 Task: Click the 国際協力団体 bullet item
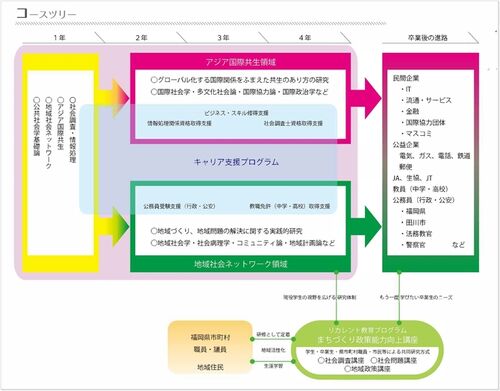423,123
